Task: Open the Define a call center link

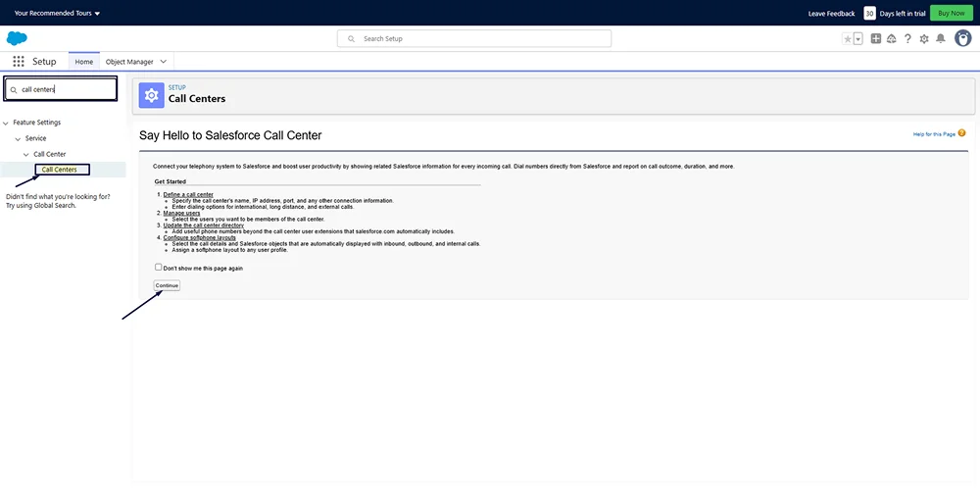Action: tap(188, 194)
